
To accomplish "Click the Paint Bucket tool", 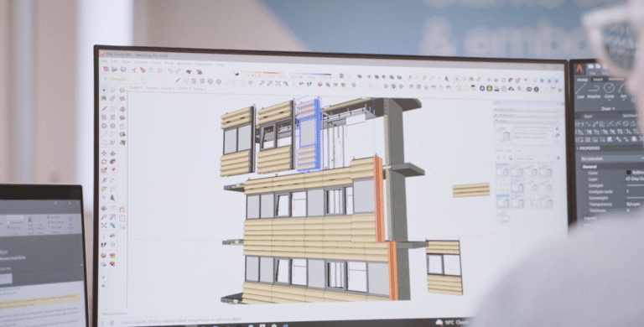I will click(104, 99).
